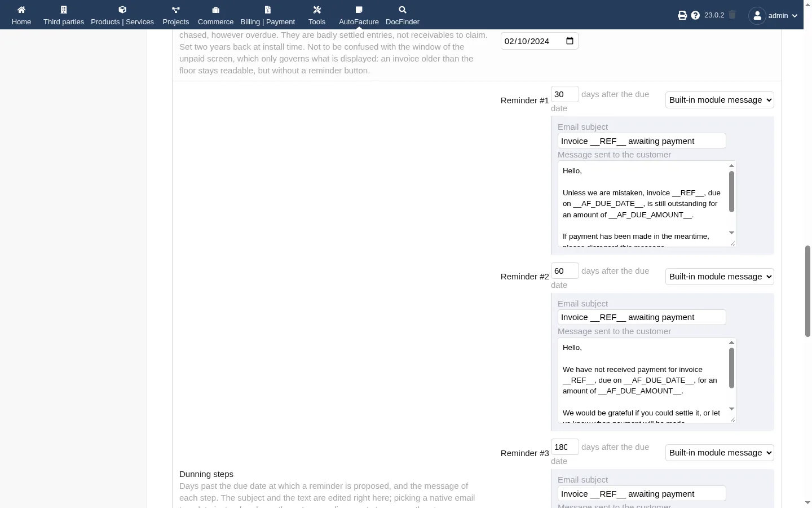This screenshot has width=812, height=508.
Task: Open Reminder #3 message template dropdown
Action: 720,453
